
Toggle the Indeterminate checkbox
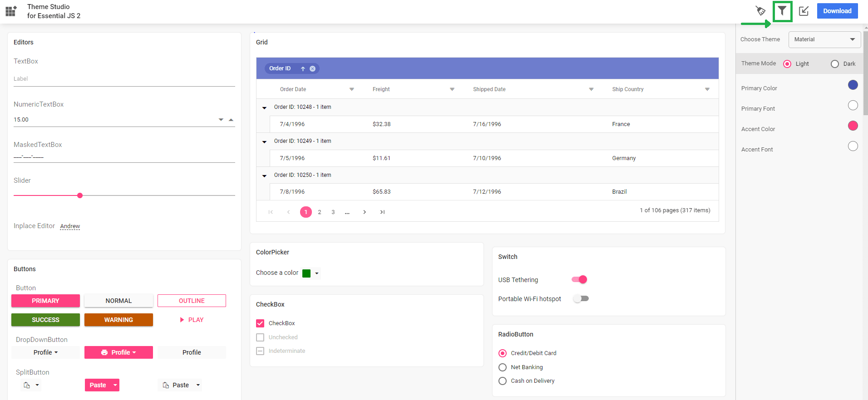pyautogui.click(x=260, y=351)
